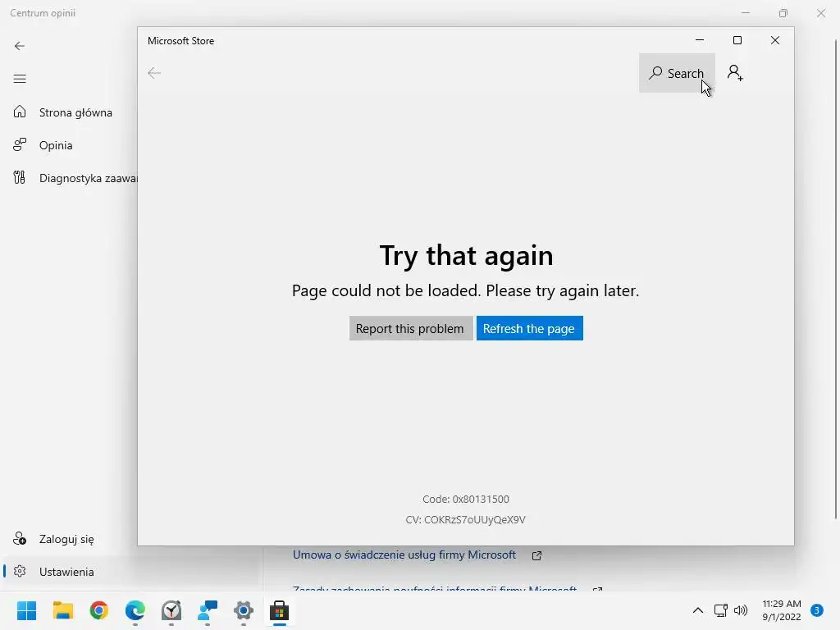Open clock showing 11:29 AM
840x630 pixels.
click(782, 610)
